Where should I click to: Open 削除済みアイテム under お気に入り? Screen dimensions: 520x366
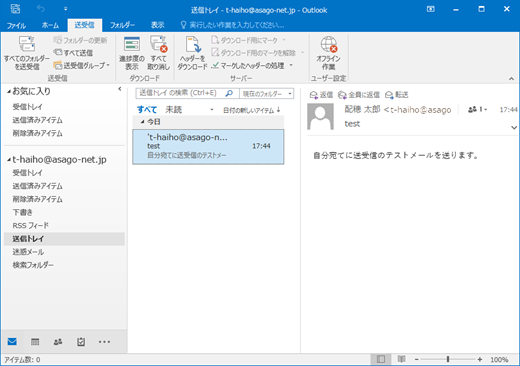pyautogui.click(x=37, y=133)
